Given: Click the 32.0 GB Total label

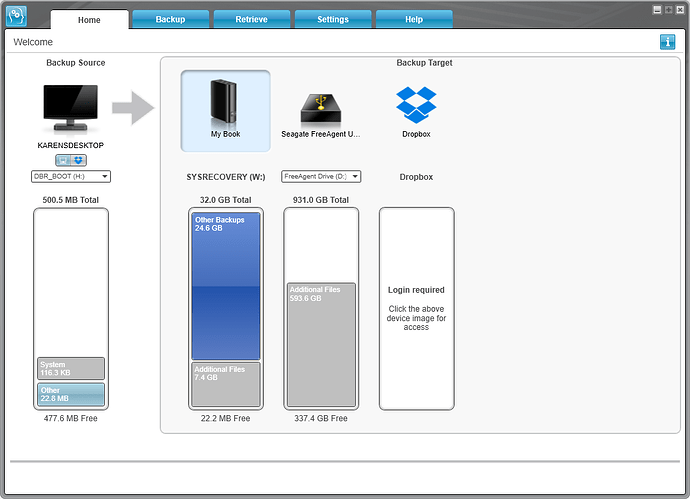Looking at the screenshot, I should 225,200.
